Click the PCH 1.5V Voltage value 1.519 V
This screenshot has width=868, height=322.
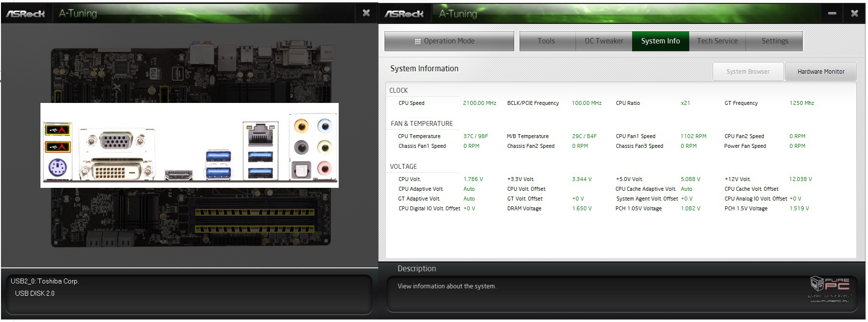pyautogui.click(x=799, y=208)
